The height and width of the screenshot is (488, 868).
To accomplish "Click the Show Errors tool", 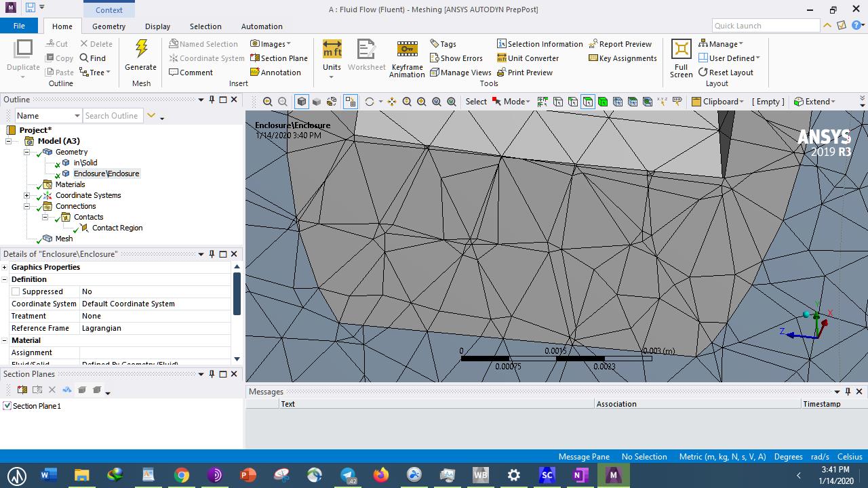I will tap(456, 58).
